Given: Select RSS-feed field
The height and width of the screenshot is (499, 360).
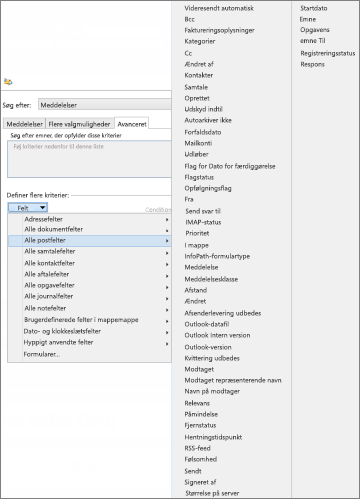Looking at the screenshot, I should click(x=197, y=448).
